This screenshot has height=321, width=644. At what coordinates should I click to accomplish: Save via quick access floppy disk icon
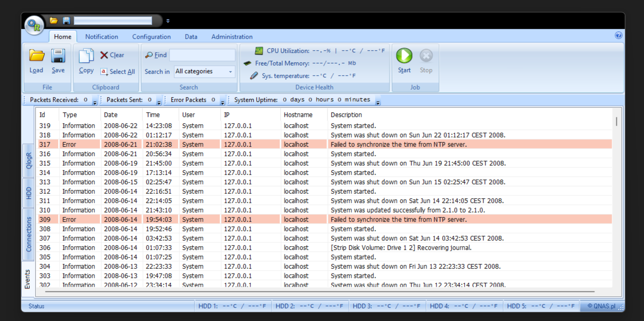click(x=66, y=20)
